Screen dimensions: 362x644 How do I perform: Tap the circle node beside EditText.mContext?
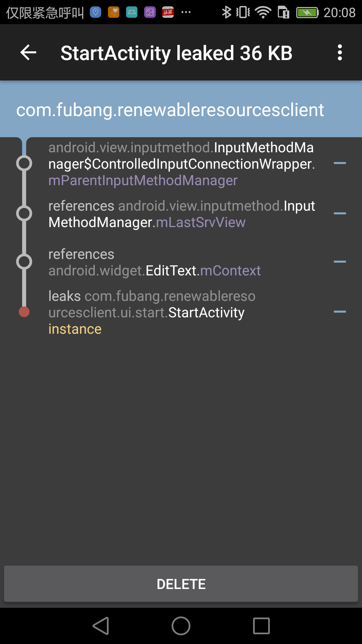pos(23,262)
